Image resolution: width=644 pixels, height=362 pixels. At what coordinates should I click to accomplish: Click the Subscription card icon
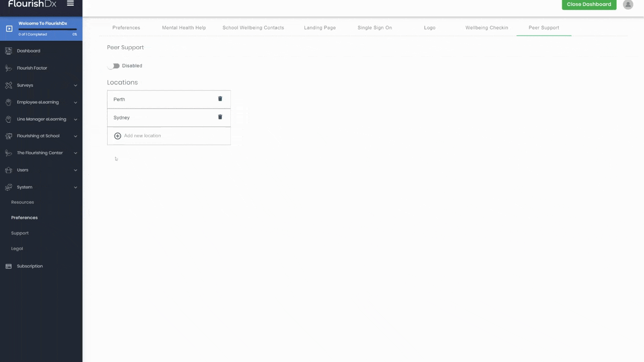coord(9,266)
